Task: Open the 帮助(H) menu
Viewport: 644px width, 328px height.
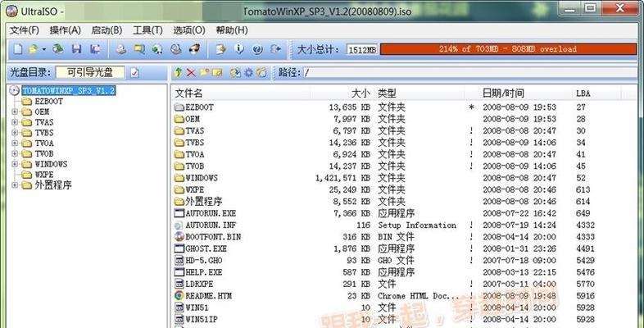Action: (x=232, y=30)
